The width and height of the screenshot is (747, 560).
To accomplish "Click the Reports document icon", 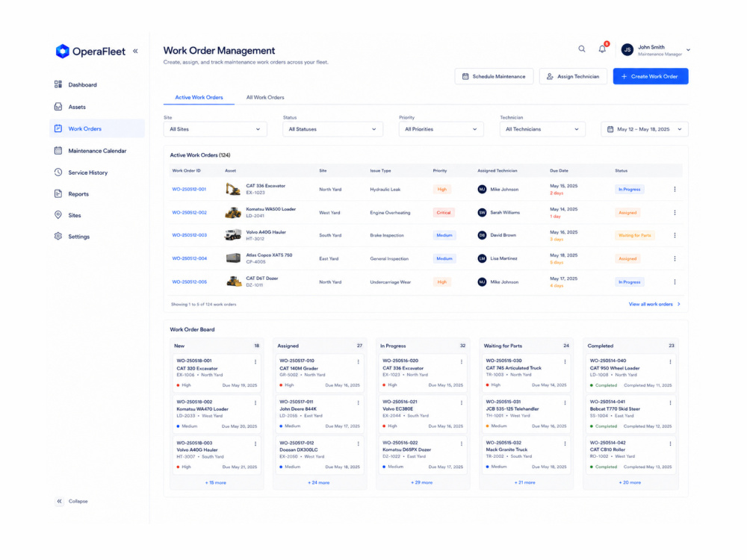I will click(x=58, y=194).
